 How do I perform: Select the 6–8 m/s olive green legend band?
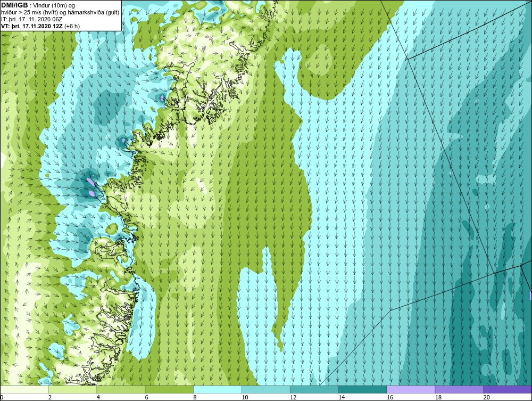tap(169, 389)
